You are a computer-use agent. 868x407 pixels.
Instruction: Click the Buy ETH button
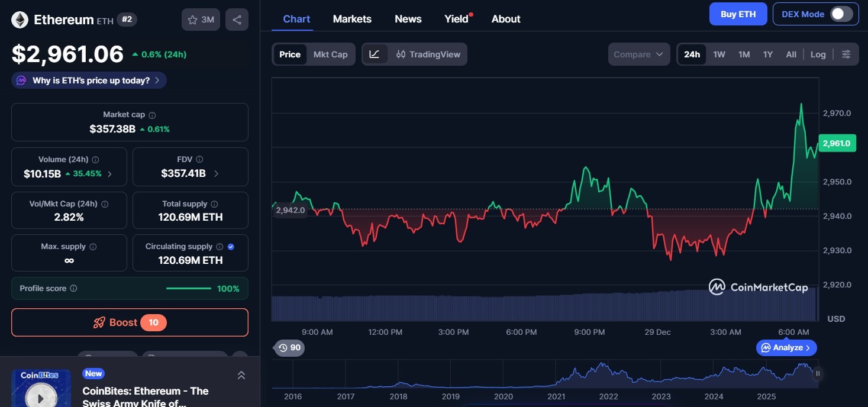pyautogui.click(x=738, y=14)
